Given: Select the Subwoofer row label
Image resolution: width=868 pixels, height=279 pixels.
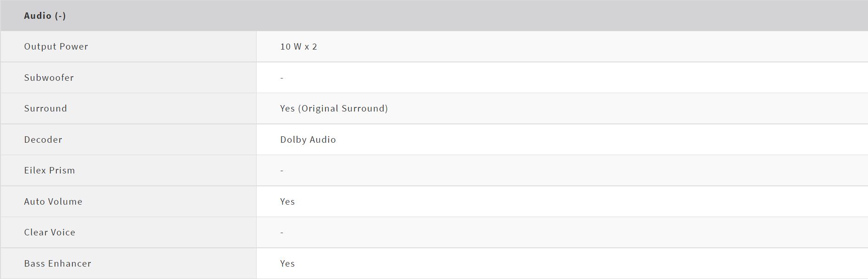Looking at the screenshot, I should pyautogui.click(x=49, y=78).
